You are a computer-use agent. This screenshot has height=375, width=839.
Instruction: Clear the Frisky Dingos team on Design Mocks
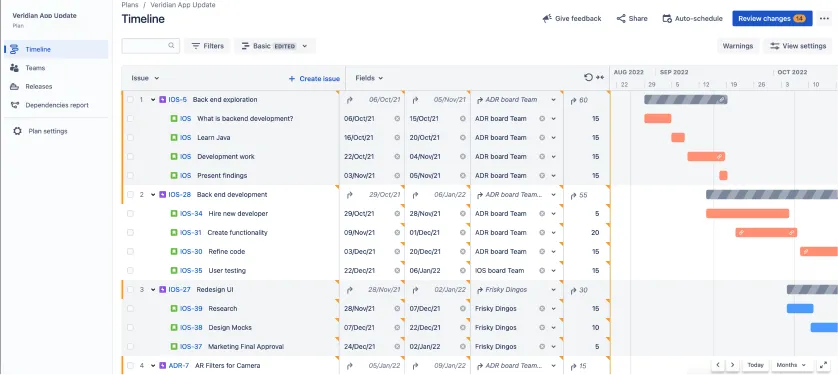click(x=542, y=328)
